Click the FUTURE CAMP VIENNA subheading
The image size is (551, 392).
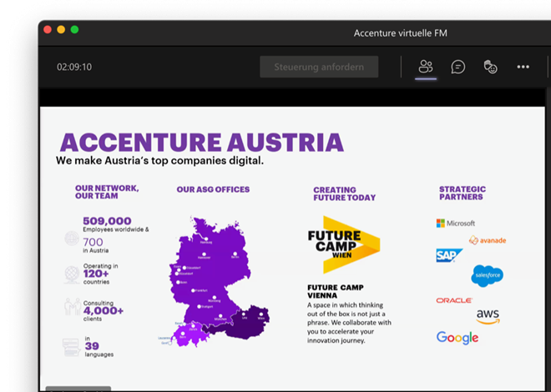pos(336,291)
